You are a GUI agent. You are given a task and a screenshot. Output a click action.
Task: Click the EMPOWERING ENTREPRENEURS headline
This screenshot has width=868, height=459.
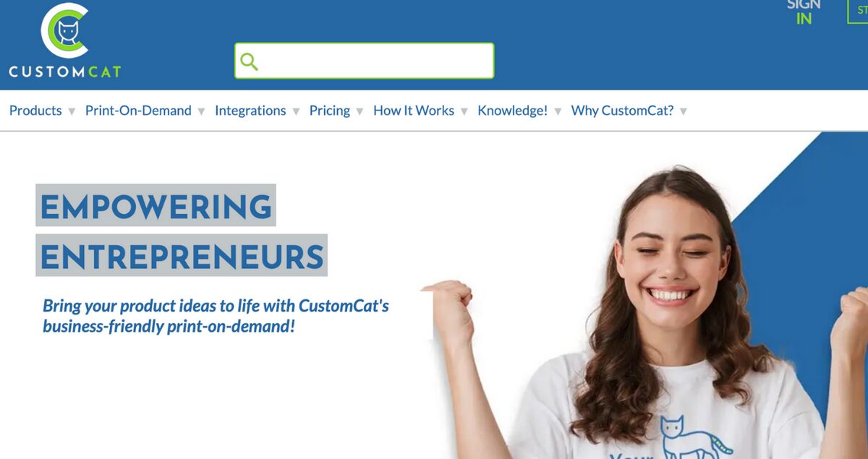click(x=182, y=230)
